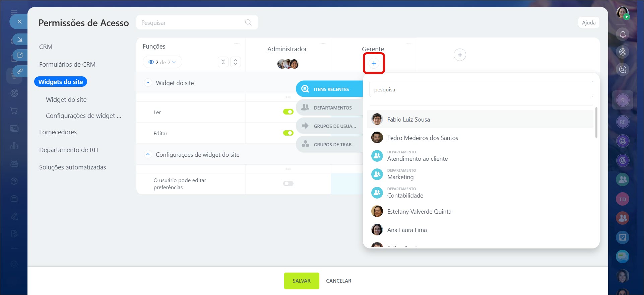Close the permissions slider with X
Screen dimensions: 644x295
pos(20,22)
